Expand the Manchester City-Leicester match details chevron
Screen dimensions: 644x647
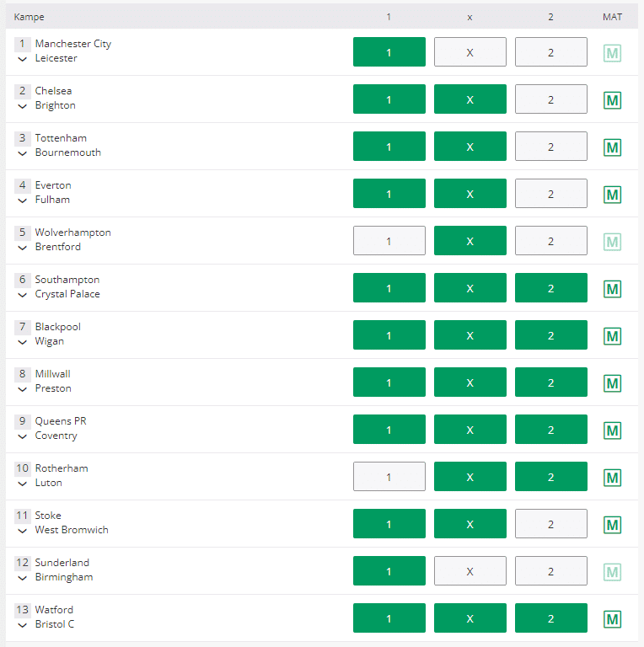23,60
